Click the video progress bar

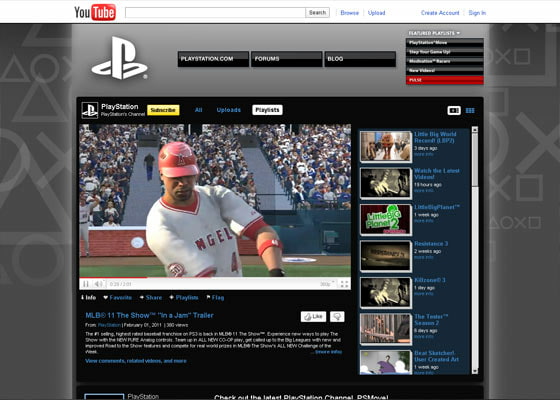coord(215,278)
